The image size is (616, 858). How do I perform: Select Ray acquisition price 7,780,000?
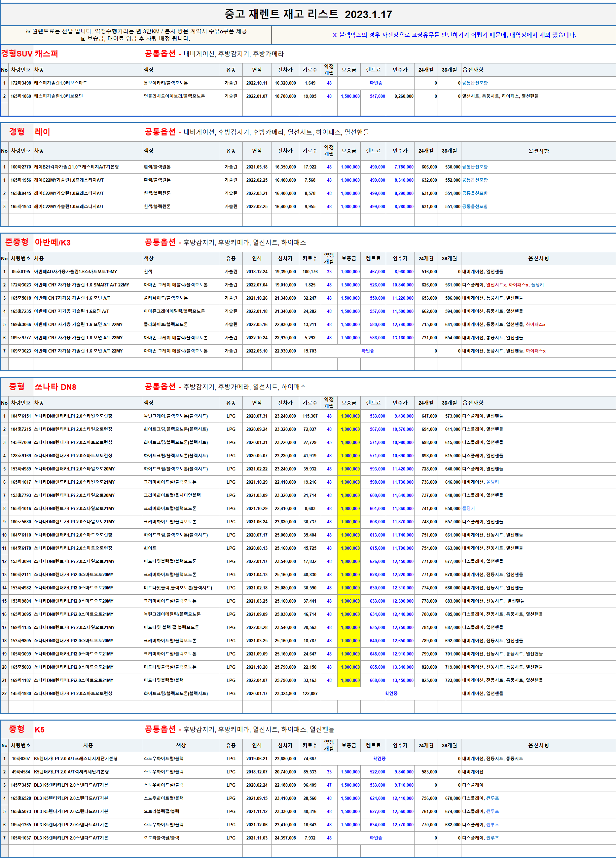[x=404, y=167]
